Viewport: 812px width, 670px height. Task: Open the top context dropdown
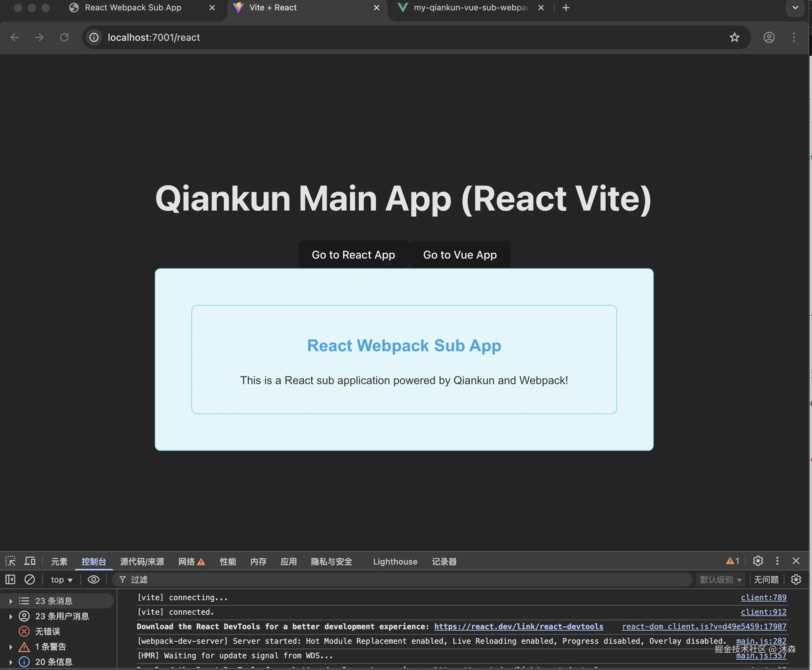point(62,580)
